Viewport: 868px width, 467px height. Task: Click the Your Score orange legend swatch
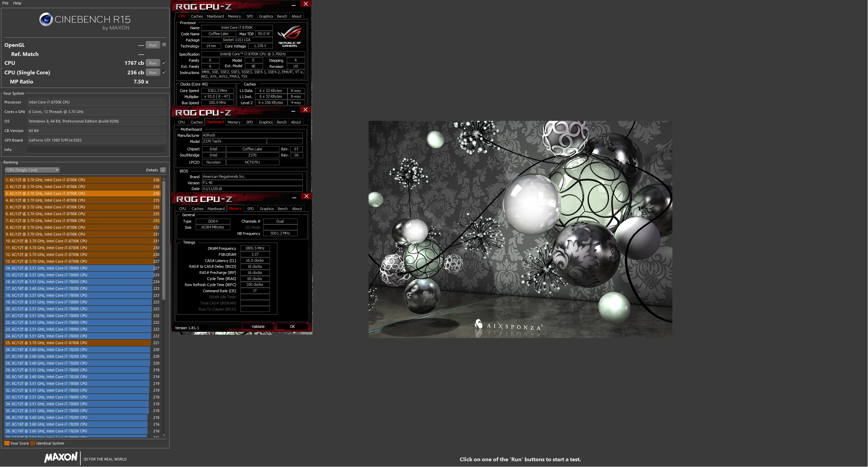7,443
